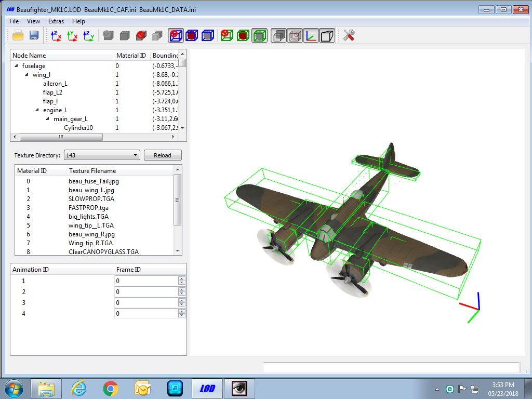Click the Reload button
Screen dimensions: 532x399
pyautogui.click(x=163, y=155)
